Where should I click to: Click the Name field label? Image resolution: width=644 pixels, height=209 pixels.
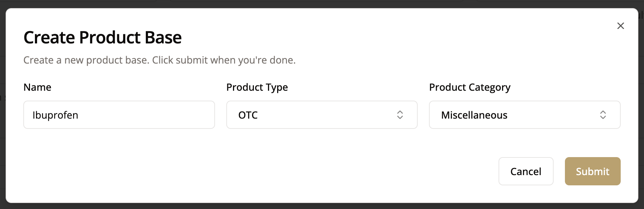point(37,87)
